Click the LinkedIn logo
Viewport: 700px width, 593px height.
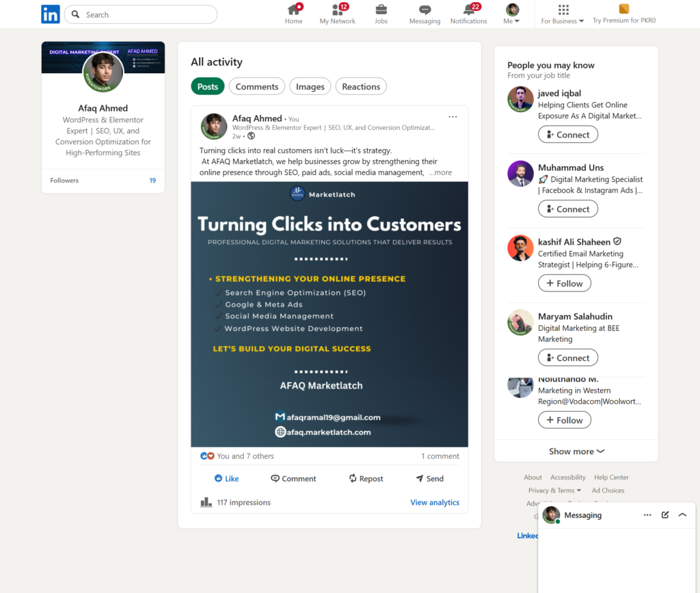[51, 14]
